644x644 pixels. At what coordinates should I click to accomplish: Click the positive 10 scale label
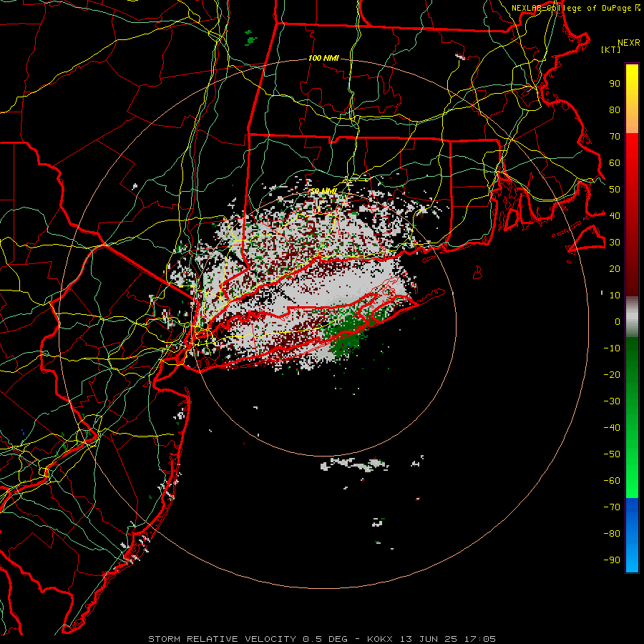[x=615, y=296]
